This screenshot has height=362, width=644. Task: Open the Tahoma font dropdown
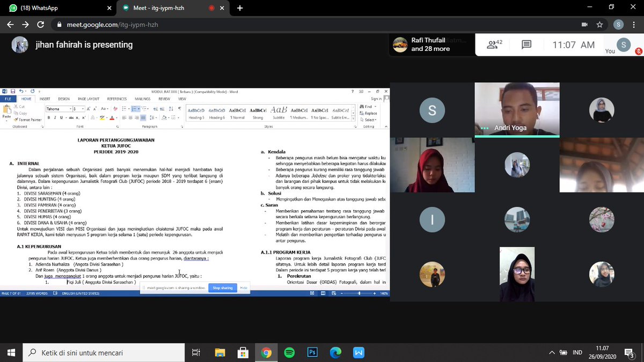pyautogui.click(x=70, y=109)
